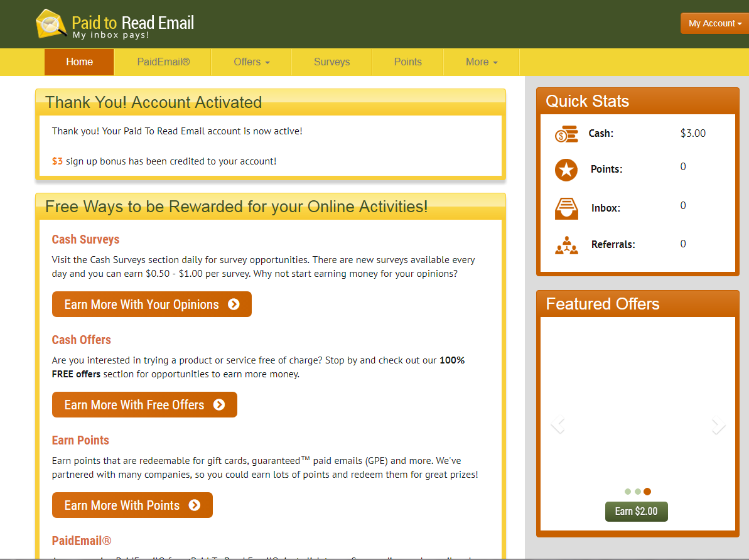Expand the Offers menu

click(251, 62)
